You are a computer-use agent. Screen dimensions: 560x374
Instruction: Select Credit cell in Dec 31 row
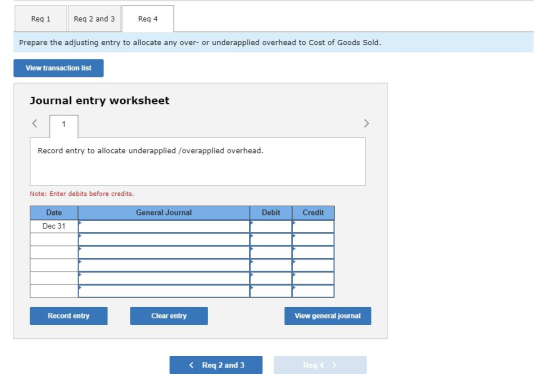(313, 226)
